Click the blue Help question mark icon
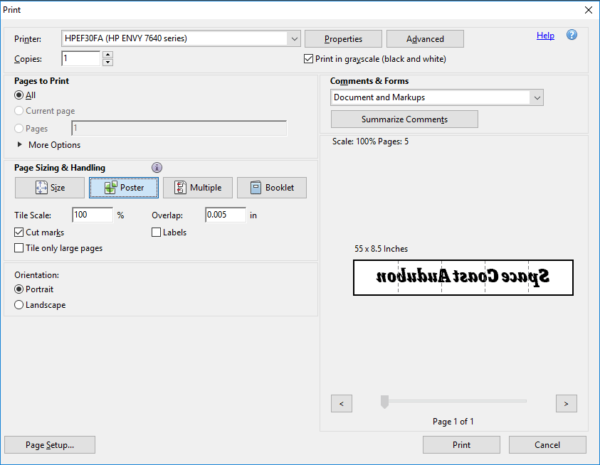This screenshot has height=465, width=600. (x=572, y=35)
